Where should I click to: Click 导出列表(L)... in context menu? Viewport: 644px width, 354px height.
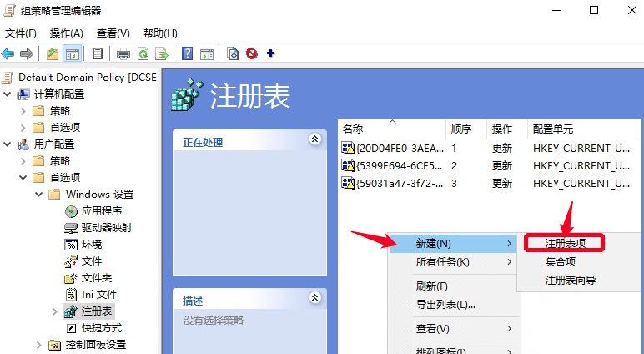point(445,305)
